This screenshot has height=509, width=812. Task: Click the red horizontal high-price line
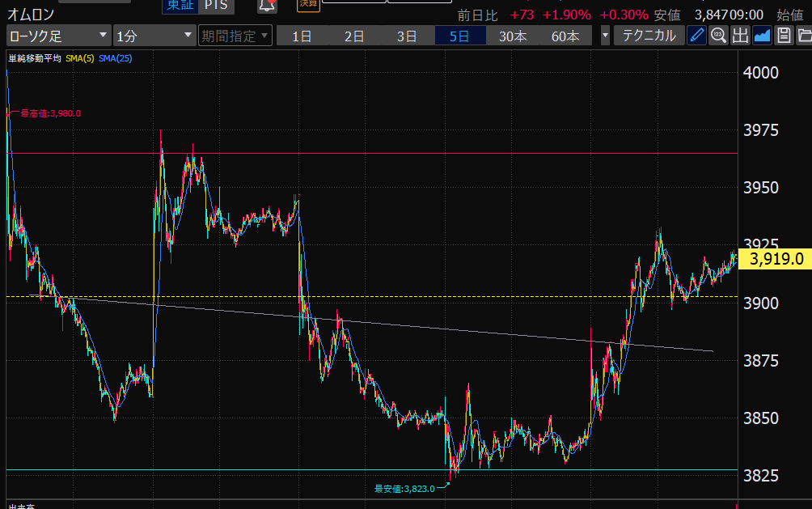tap(372, 154)
